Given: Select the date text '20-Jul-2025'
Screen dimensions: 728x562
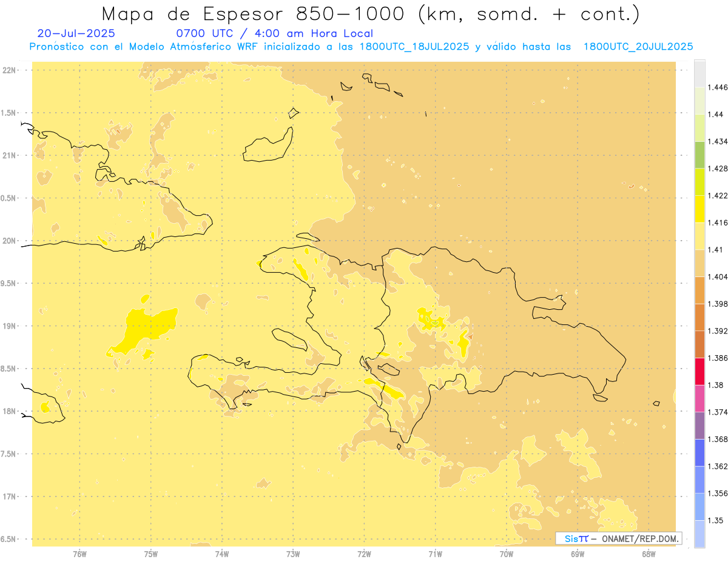Looking at the screenshot, I should click(x=76, y=33).
